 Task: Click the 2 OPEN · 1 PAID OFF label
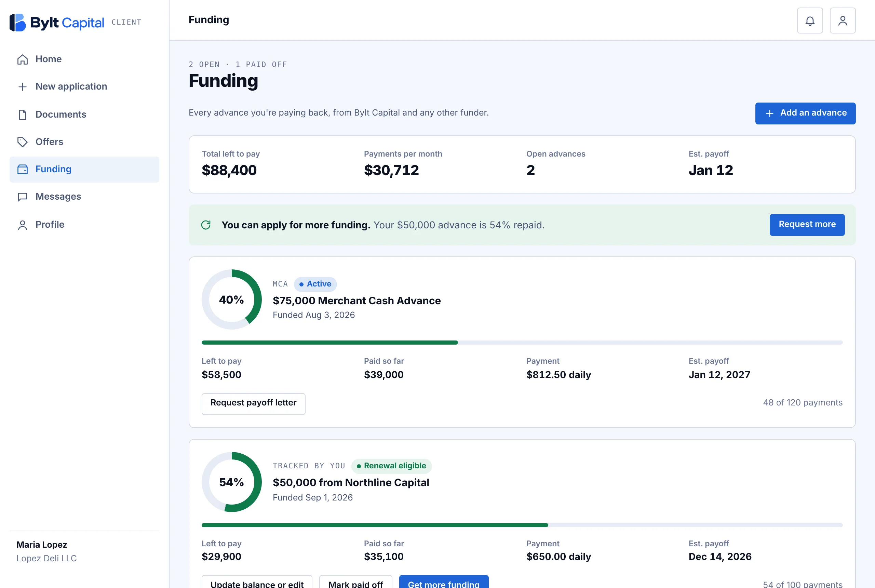(x=238, y=65)
